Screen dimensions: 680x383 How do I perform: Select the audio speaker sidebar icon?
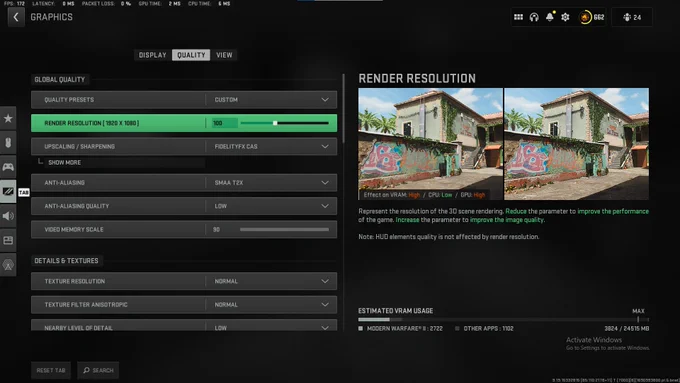tap(8, 216)
